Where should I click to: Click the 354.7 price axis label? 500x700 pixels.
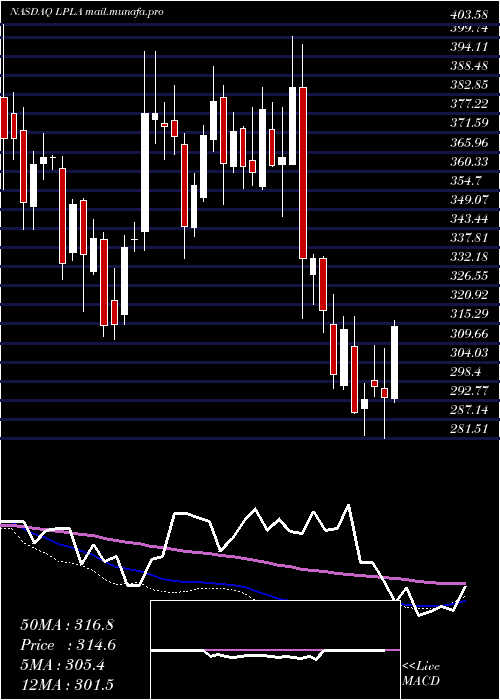click(467, 181)
